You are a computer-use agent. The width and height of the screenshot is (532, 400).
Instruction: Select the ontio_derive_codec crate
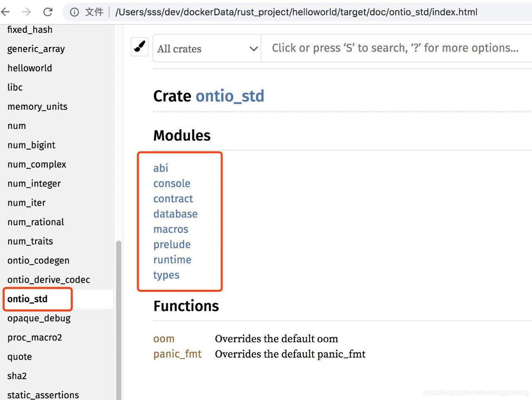coord(49,279)
